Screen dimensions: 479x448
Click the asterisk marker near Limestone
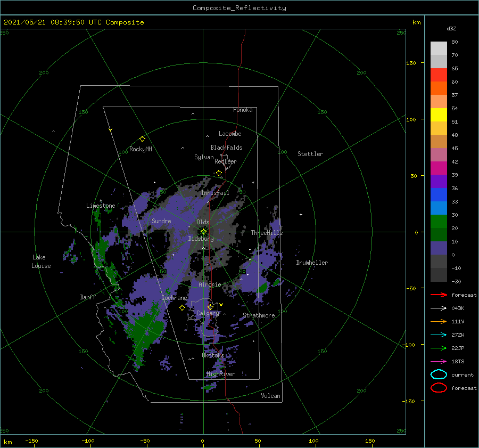coord(101,201)
